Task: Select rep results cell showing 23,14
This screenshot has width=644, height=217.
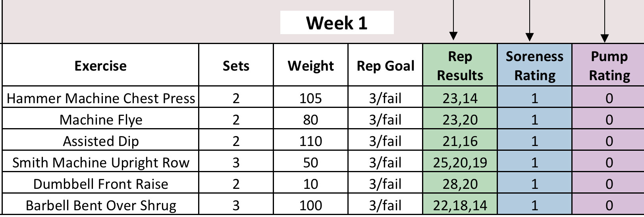Action: tap(460, 98)
